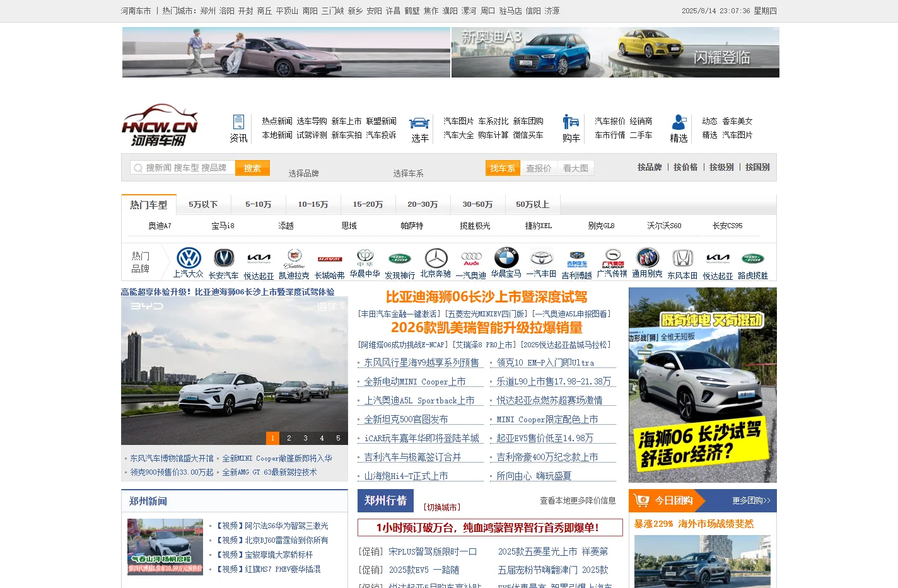Screen dimensions: 898x588
Task: Switch to the 热门车型 tab
Action: pyautogui.click(x=149, y=205)
